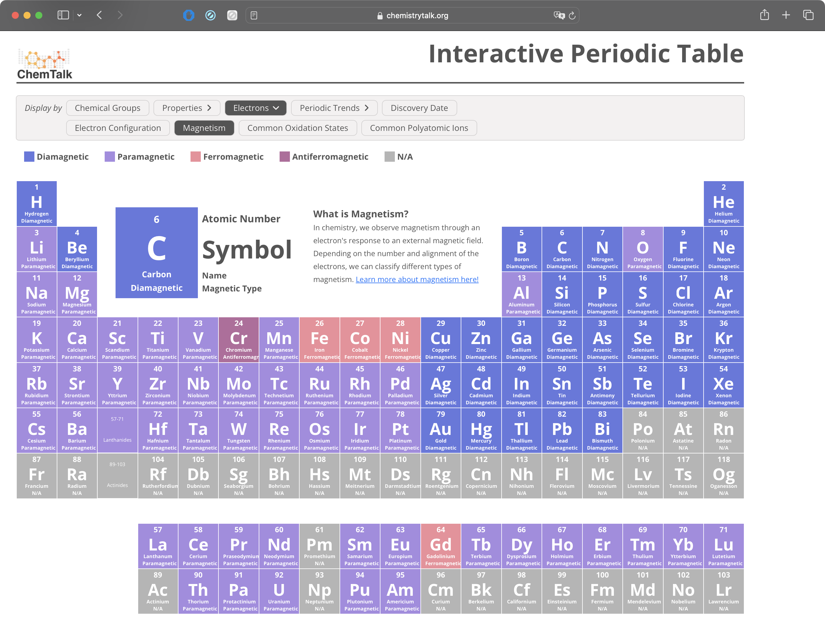Click the Share icon
This screenshot has width=825, height=644.
pos(764,15)
